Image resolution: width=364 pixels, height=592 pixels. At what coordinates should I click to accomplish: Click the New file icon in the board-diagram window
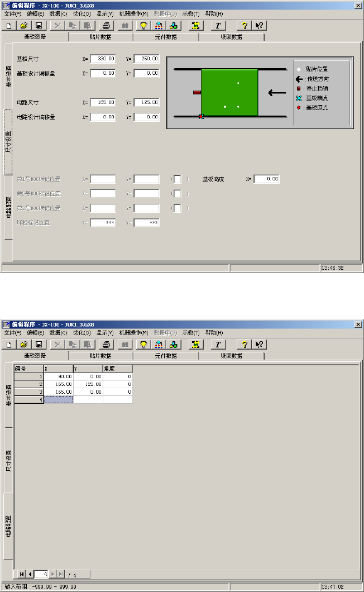click(9, 26)
